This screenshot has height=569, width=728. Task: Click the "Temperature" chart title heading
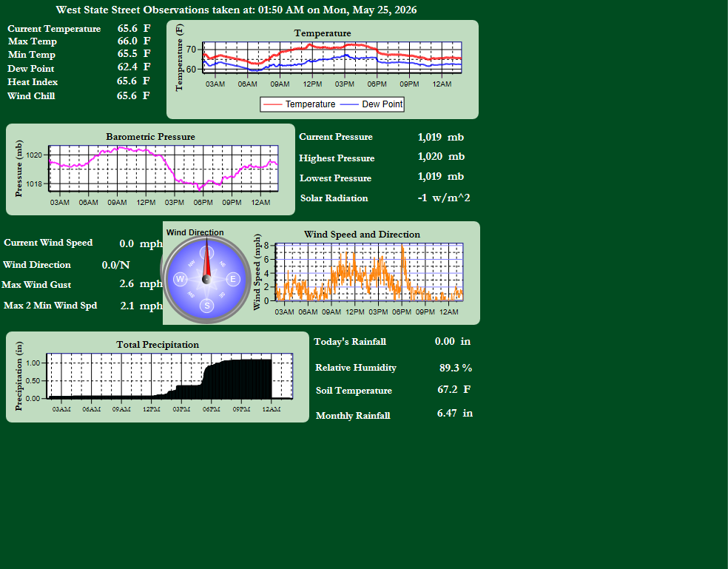[323, 33]
